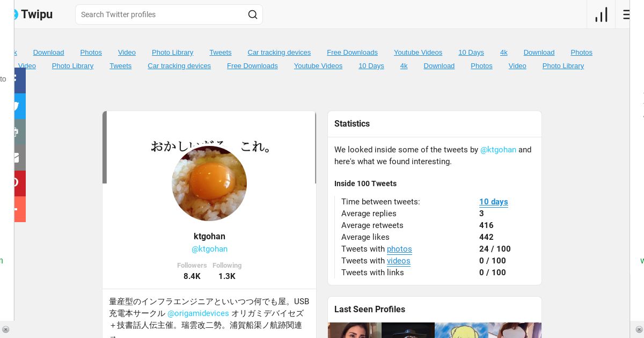Click the 'Last Seen Profiles' heading
This screenshot has width=644, height=338.
(370, 309)
